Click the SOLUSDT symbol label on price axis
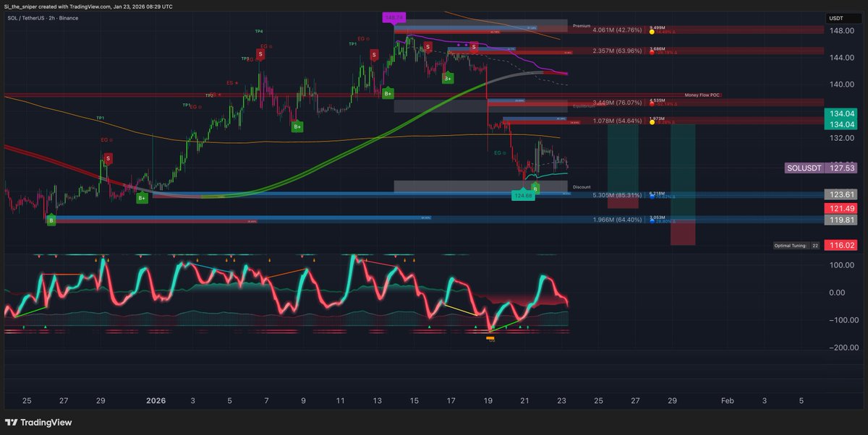Image resolution: width=868 pixels, height=435 pixels. [x=805, y=168]
